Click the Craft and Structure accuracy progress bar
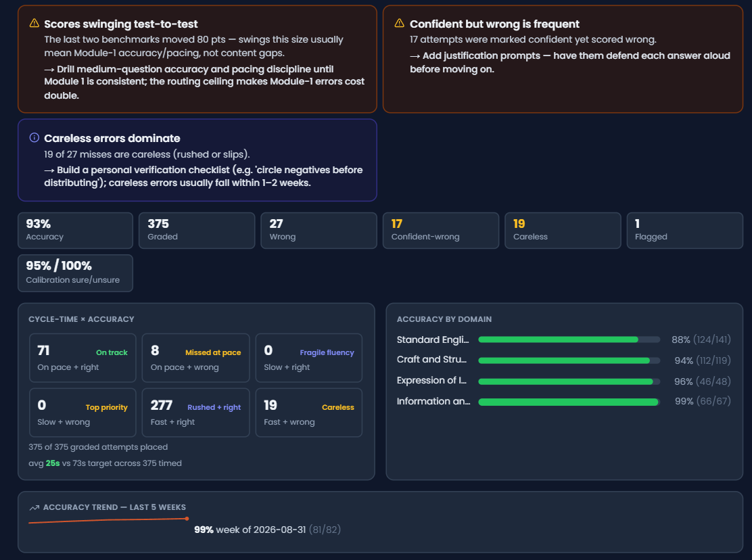The width and height of the screenshot is (752, 560). (x=569, y=360)
